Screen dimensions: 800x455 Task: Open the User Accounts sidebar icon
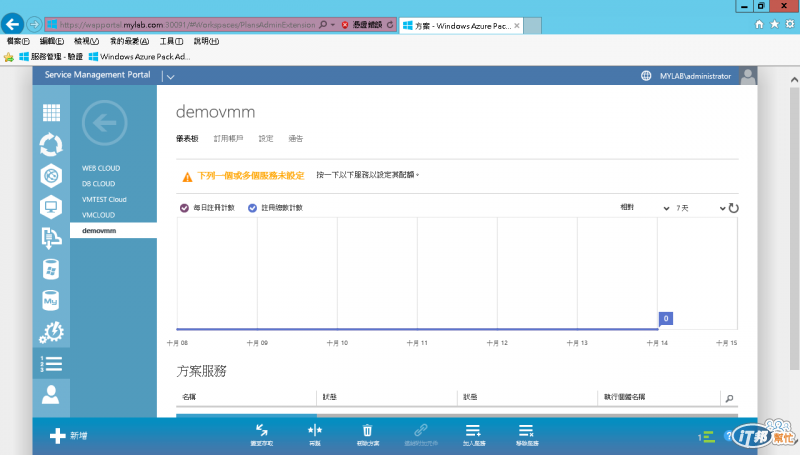tap(51, 395)
